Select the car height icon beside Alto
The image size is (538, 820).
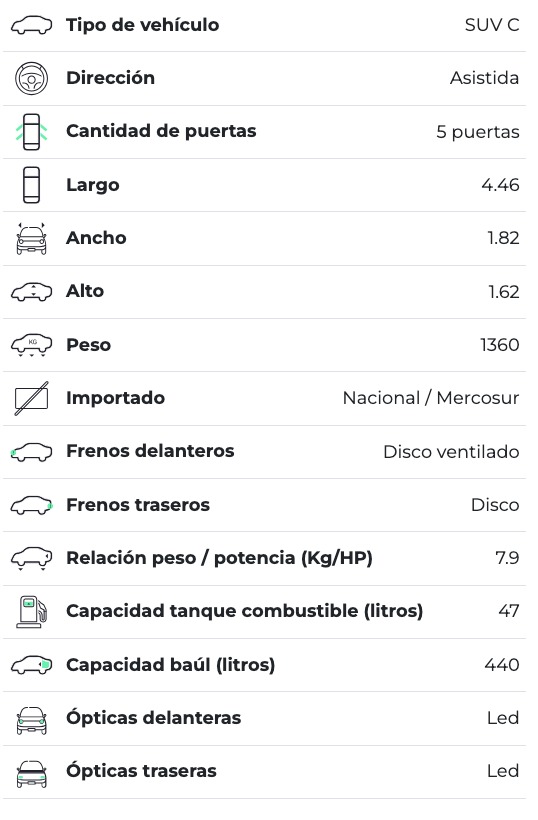[x=31, y=292]
